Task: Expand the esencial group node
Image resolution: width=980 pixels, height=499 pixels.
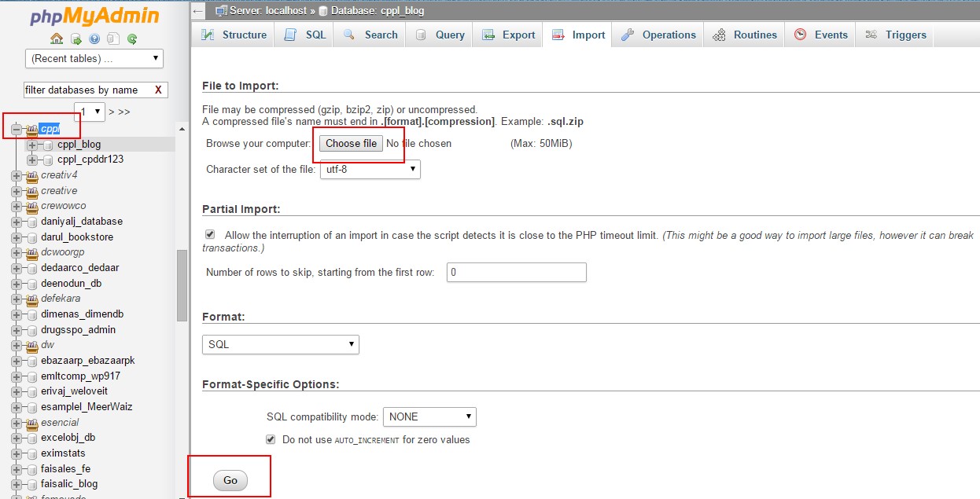Action: coord(17,422)
